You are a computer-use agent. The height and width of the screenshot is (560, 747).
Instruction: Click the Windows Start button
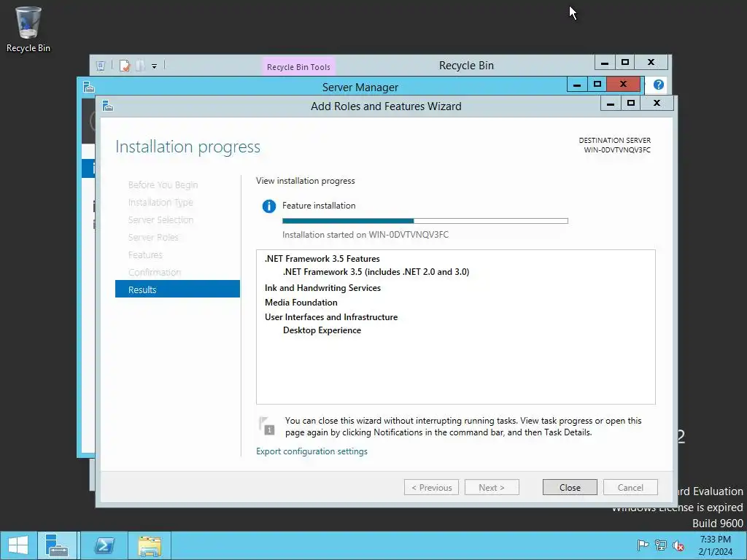[18, 545]
